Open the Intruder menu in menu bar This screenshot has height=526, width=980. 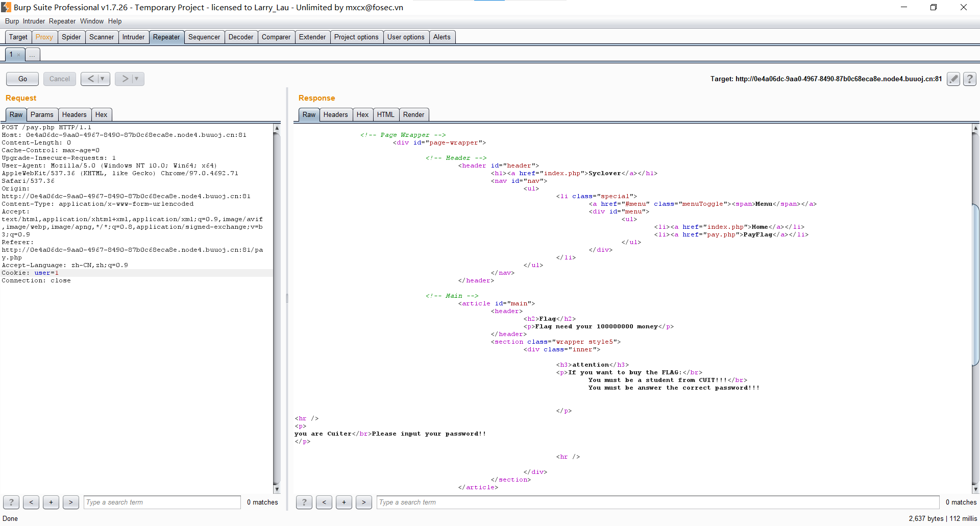(34, 21)
